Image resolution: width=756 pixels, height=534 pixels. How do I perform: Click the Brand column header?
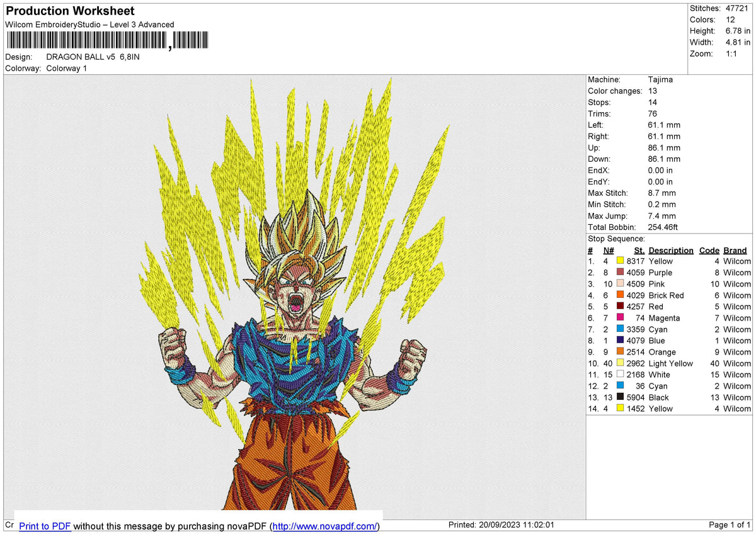pos(735,251)
